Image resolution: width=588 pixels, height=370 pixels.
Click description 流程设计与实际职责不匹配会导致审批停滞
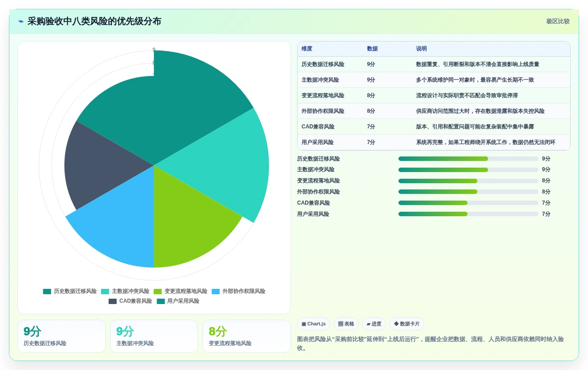tap(467, 96)
